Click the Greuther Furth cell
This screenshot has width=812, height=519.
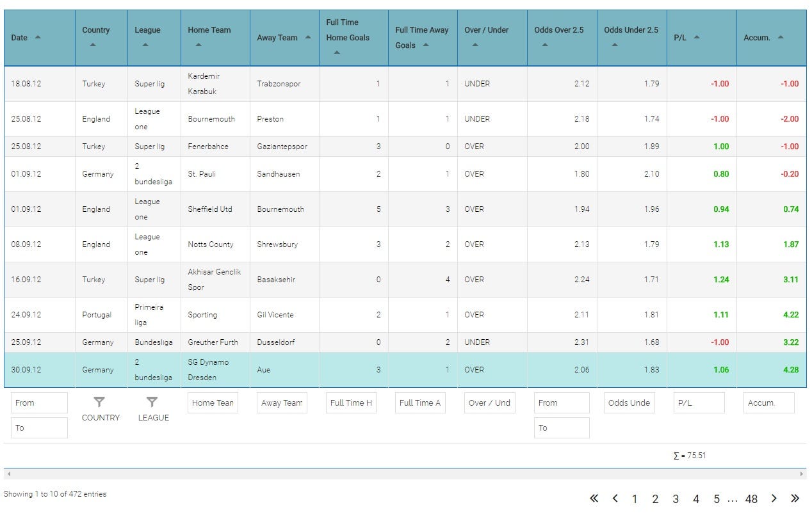(215, 342)
